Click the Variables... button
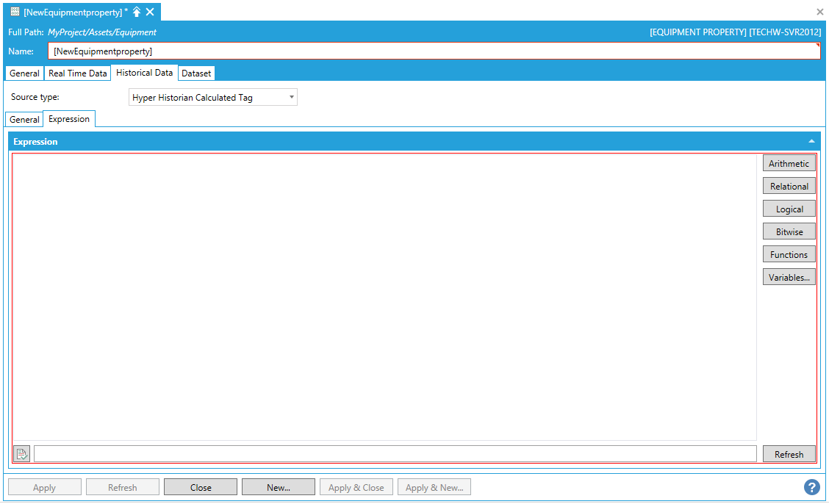Image resolution: width=829 pixels, height=504 pixels. tap(789, 278)
